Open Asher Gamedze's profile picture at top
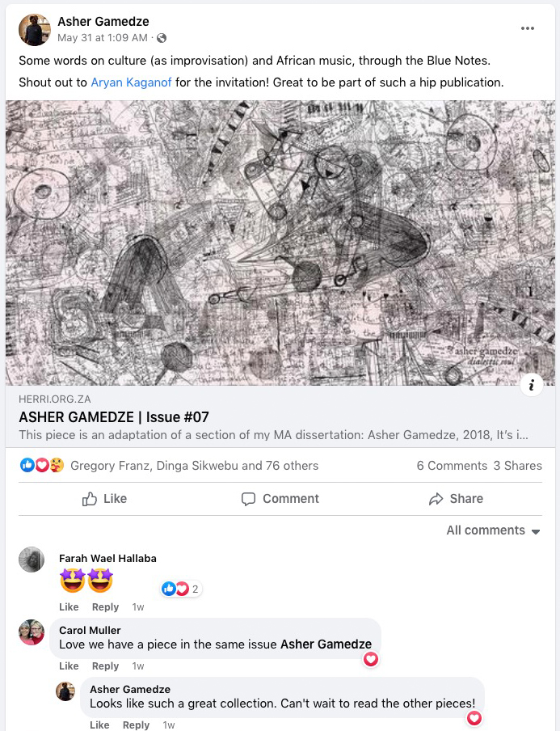The image size is (560, 731). click(35, 30)
